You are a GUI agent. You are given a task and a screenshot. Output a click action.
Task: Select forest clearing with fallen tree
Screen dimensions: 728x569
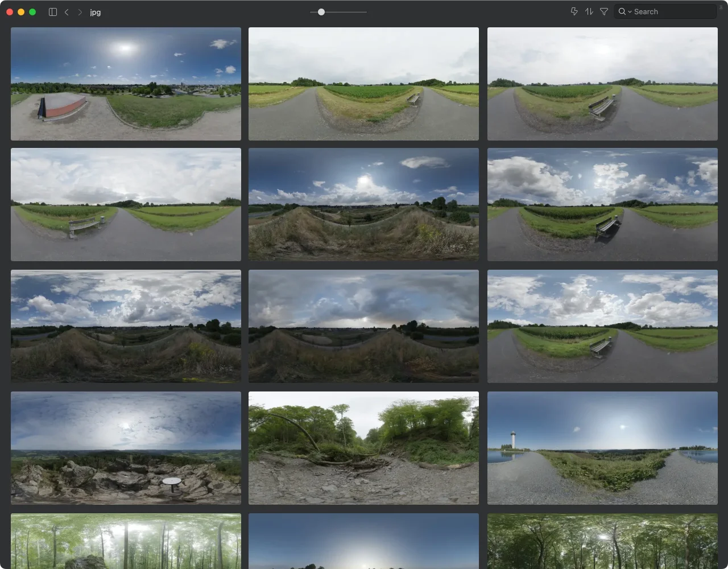363,448
